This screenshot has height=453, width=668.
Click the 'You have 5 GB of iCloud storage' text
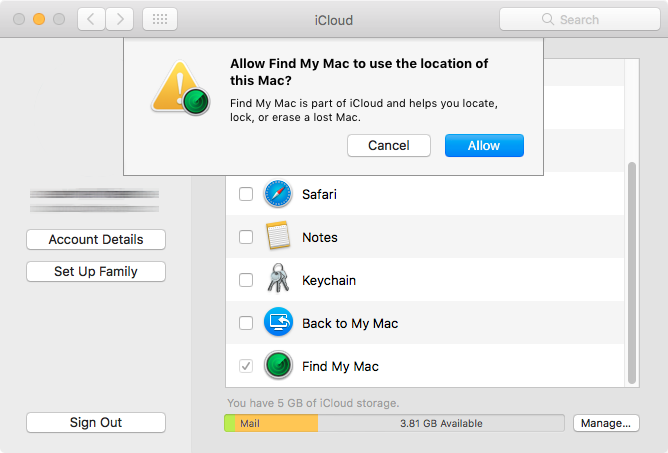point(313,403)
